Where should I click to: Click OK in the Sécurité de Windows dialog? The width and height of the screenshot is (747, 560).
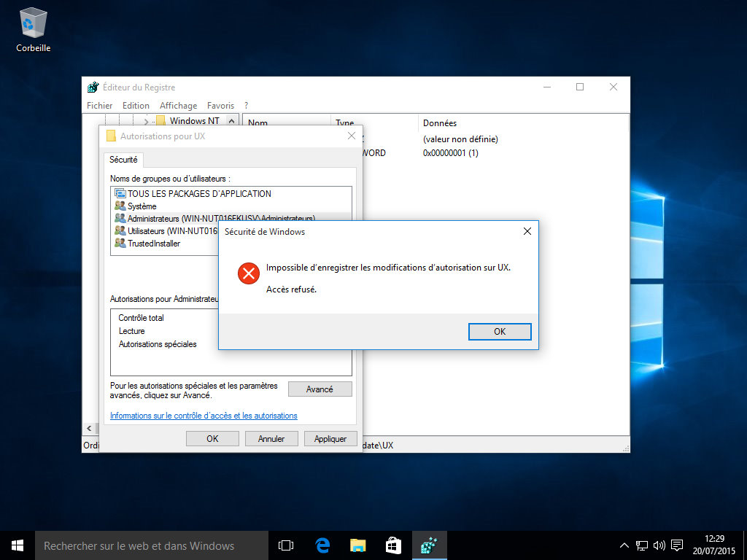point(499,331)
